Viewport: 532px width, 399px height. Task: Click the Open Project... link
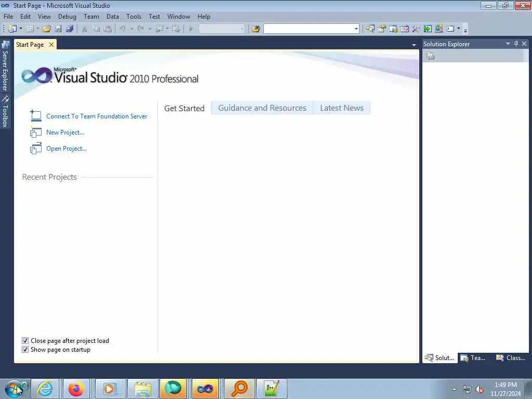(x=66, y=149)
